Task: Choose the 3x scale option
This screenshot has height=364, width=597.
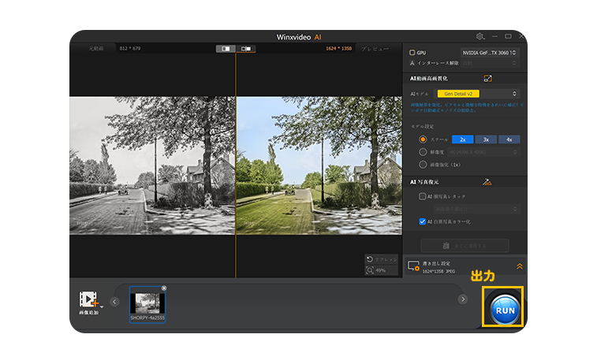Action: coord(486,139)
